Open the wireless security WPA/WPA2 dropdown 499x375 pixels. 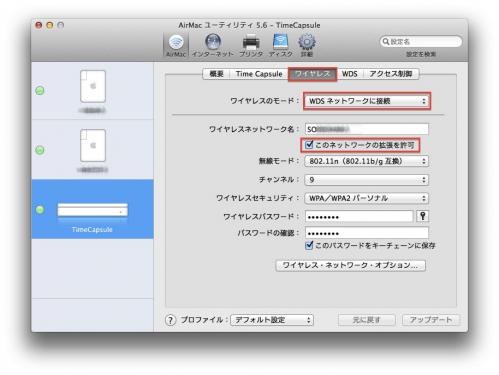pos(367,198)
